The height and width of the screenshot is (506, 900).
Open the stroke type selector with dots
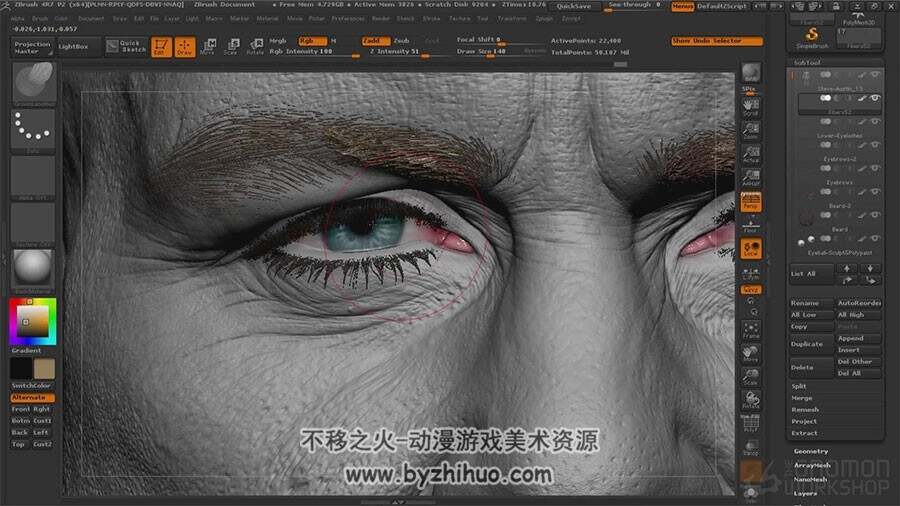click(33, 131)
